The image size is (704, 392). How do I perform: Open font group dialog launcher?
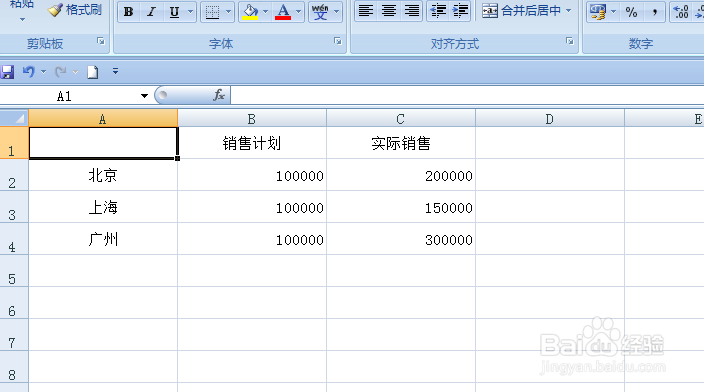coord(338,41)
